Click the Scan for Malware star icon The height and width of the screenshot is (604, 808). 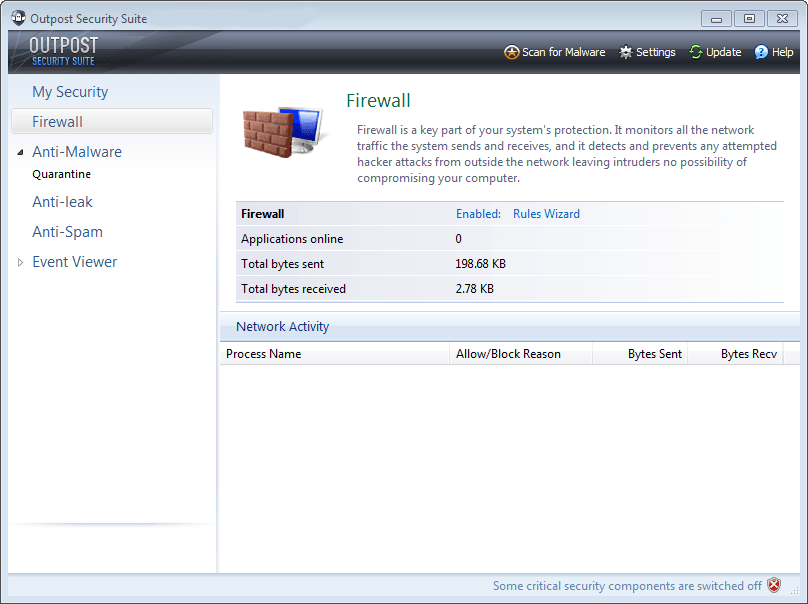pos(511,52)
